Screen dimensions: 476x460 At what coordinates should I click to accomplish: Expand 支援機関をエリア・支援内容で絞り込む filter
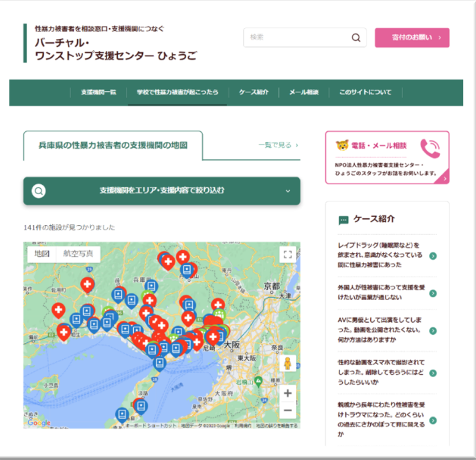point(162,191)
